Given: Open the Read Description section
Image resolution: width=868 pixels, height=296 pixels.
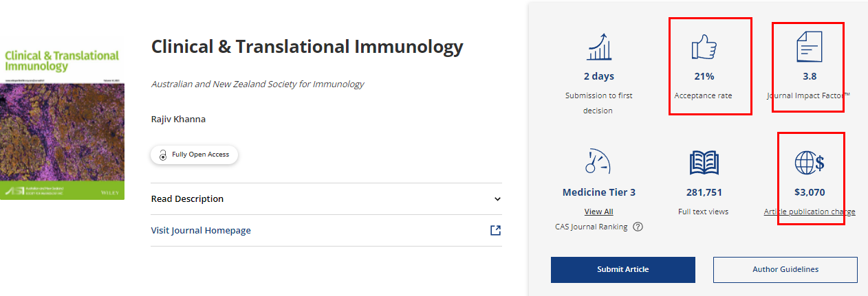Looking at the screenshot, I should coord(187,199).
